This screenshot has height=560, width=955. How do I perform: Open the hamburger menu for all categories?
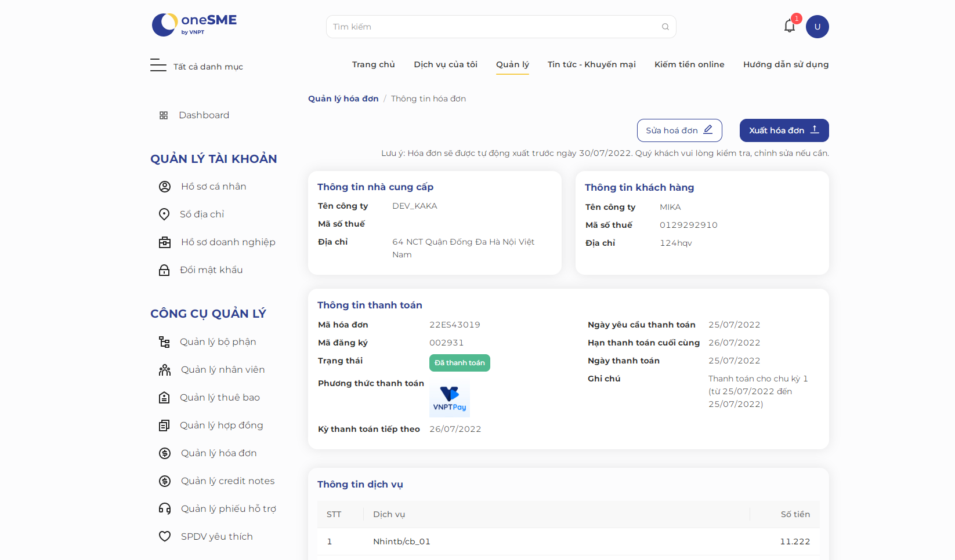pyautogui.click(x=158, y=65)
